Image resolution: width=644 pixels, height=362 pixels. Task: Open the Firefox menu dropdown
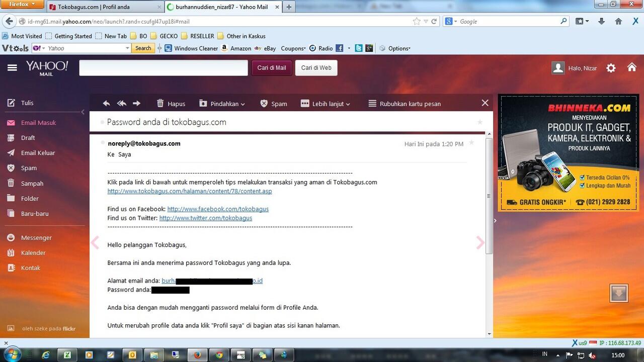pyautogui.click(x=22, y=5)
